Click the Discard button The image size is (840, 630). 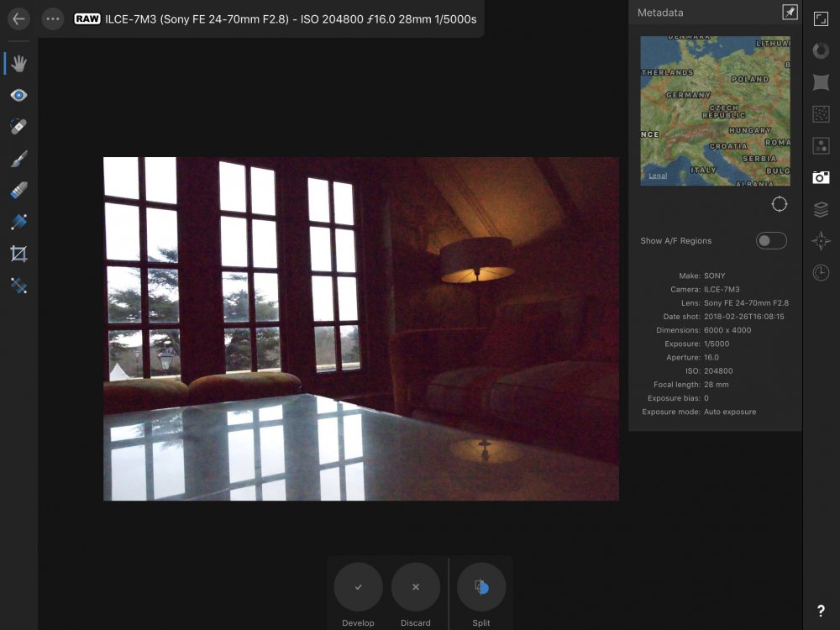click(416, 587)
